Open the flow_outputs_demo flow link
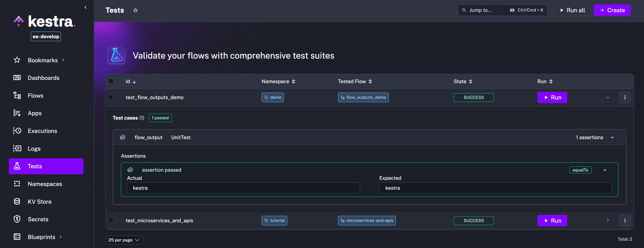 [363, 97]
